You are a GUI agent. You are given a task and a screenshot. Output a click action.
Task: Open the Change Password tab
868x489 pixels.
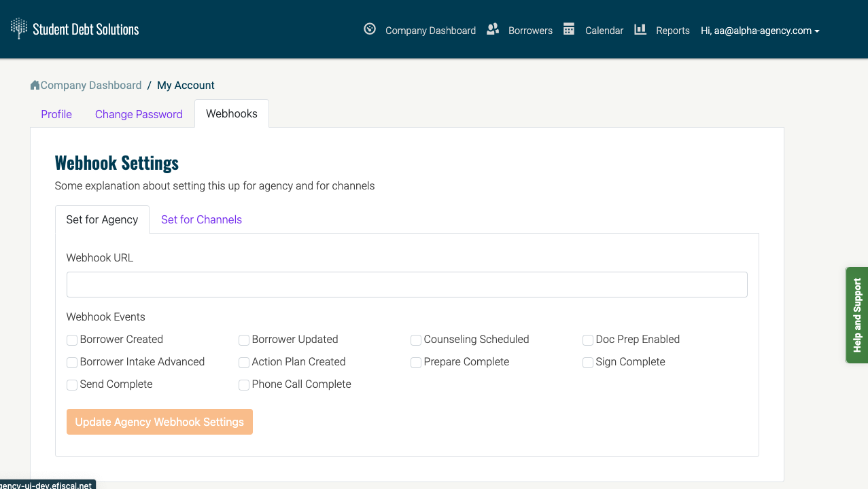coord(139,114)
